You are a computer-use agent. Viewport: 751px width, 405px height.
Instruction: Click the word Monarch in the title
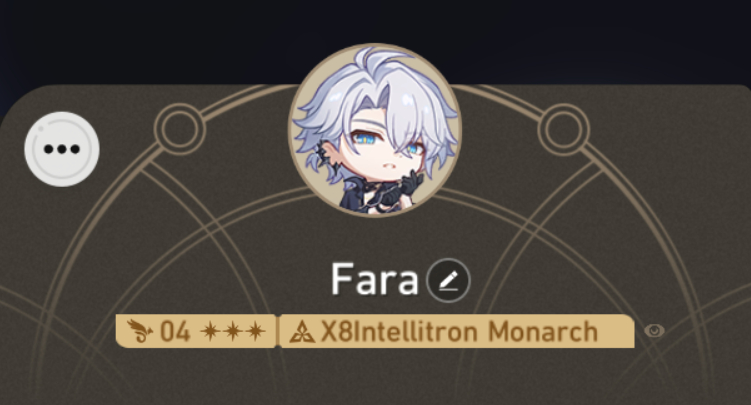(x=543, y=331)
